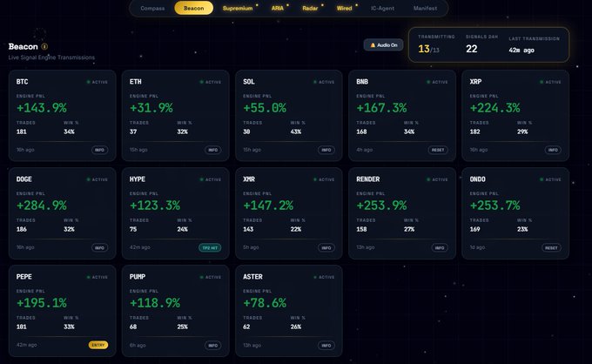
Task: Click the Last Transmission 42m ago value
Action: 521,50
